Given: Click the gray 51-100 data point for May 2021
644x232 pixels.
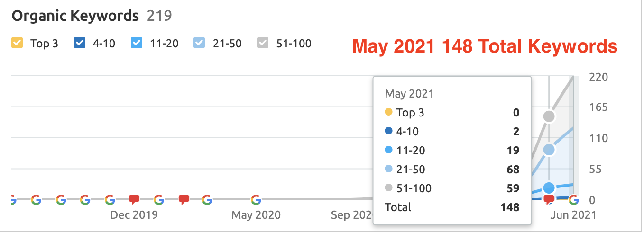Looking at the screenshot, I should pos(549,116).
